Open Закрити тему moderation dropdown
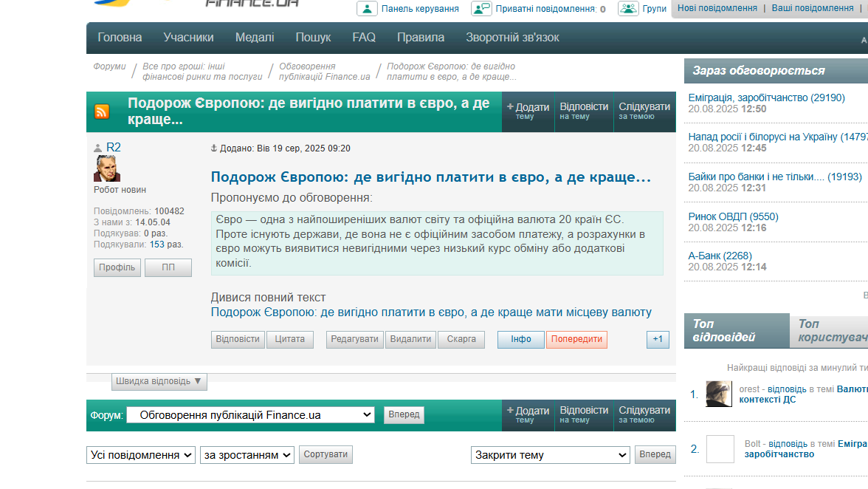The height and width of the screenshot is (489, 868). pos(551,455)
